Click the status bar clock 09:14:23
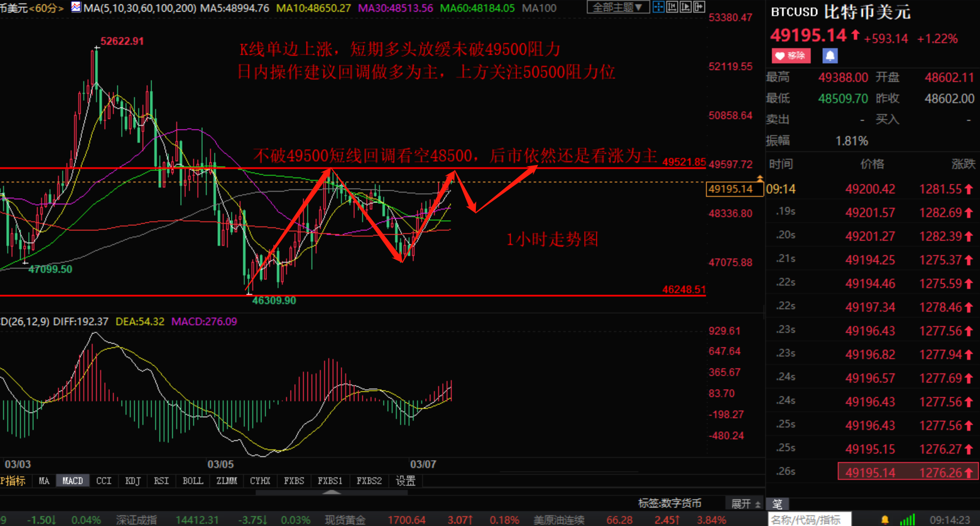The width and height of the screenshot is (980, 526). tap(950, 520)
